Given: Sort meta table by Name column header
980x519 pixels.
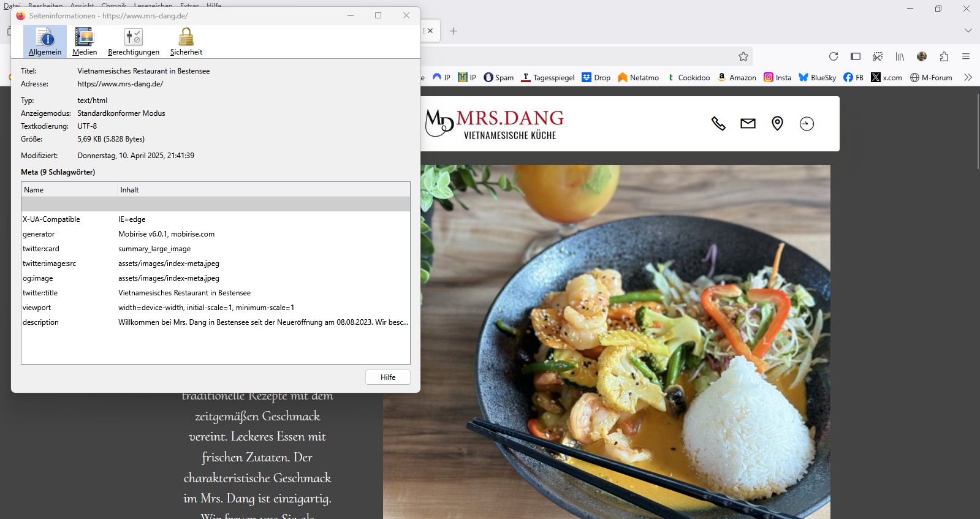Looking at the screenshot, I should click(69, 190).
